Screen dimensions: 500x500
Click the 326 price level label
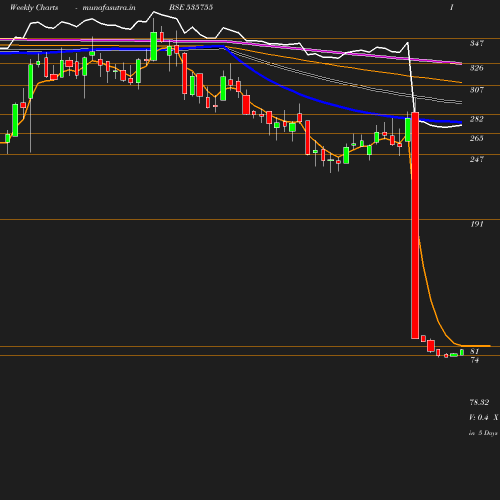[477, 68]
